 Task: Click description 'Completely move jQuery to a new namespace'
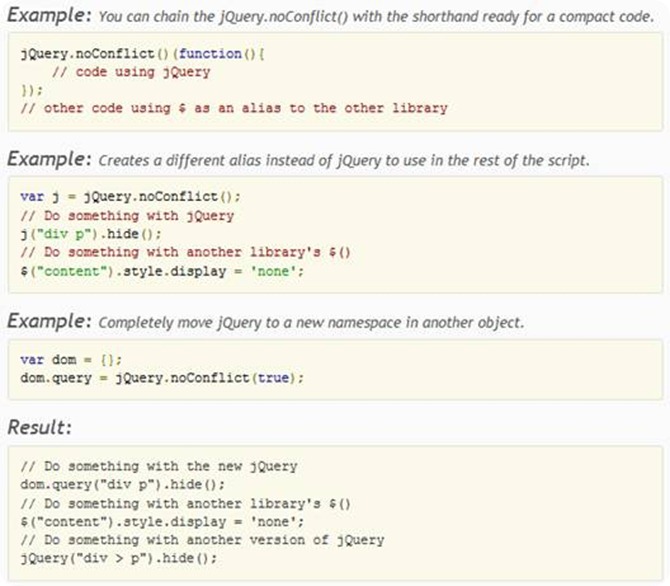point(311,323)
